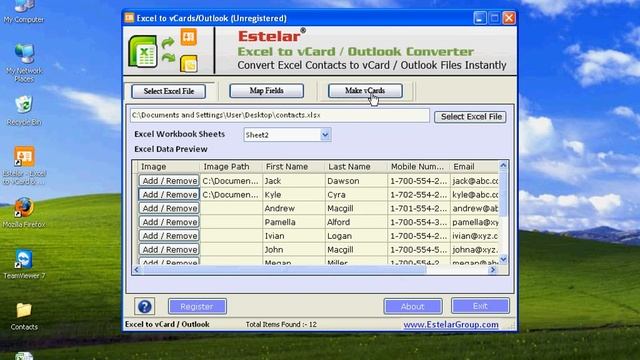Click the Excel file logo icon in banner
640x360 pixels.
(x=143, y=51)
